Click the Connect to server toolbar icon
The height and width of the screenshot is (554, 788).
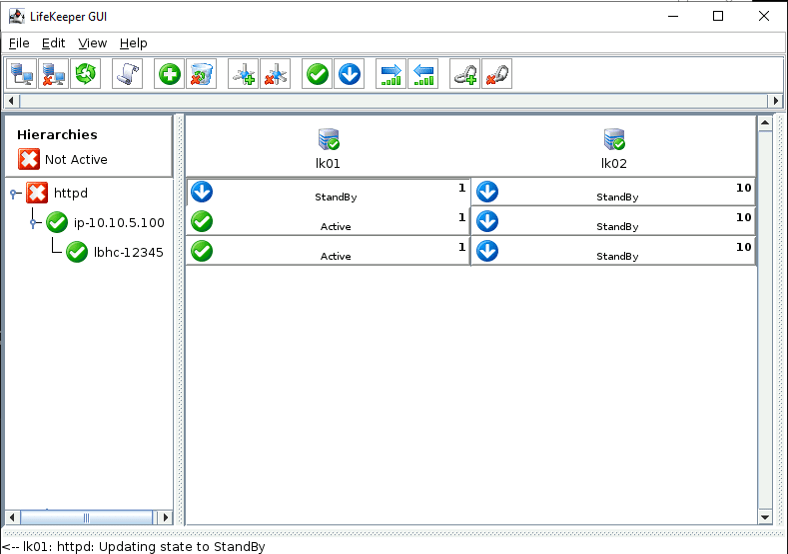21,74
